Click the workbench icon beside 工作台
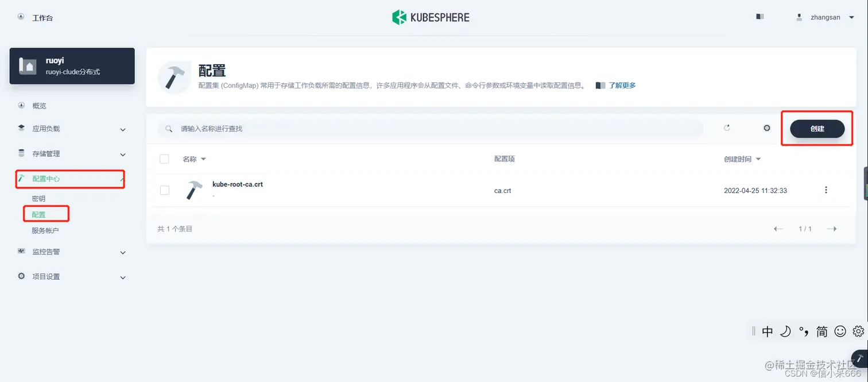The height and width of the screenshot is (382, 868). coord(21,17)
